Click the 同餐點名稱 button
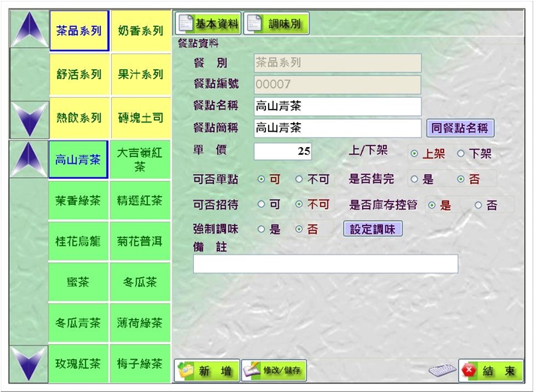Screen dimensions: 534x392 [x=461, y=128]
